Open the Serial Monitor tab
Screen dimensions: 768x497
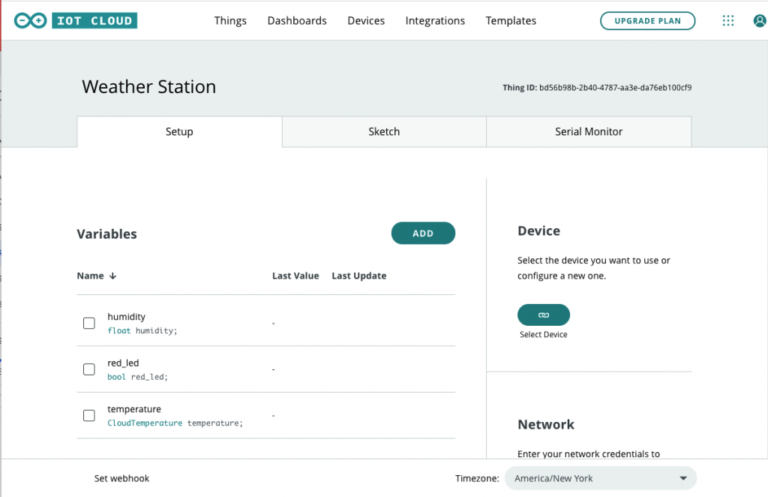pyautogui.click(x=588, y=132)
